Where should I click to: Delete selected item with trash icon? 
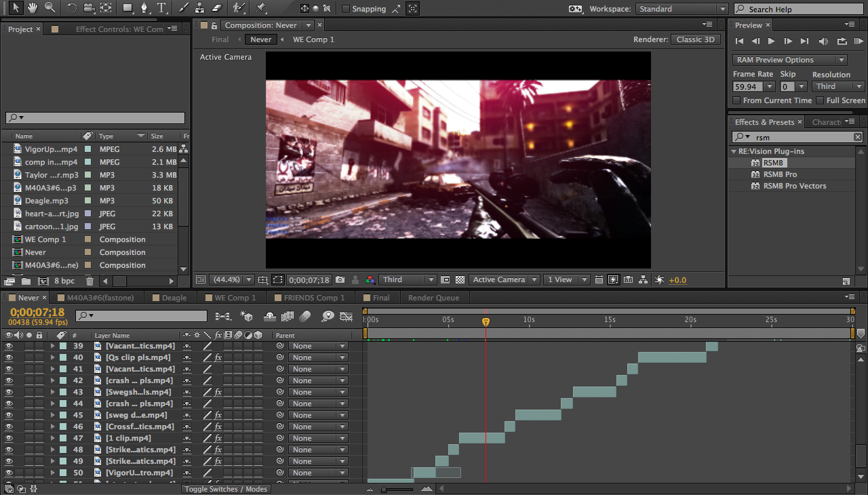[90, 281]
